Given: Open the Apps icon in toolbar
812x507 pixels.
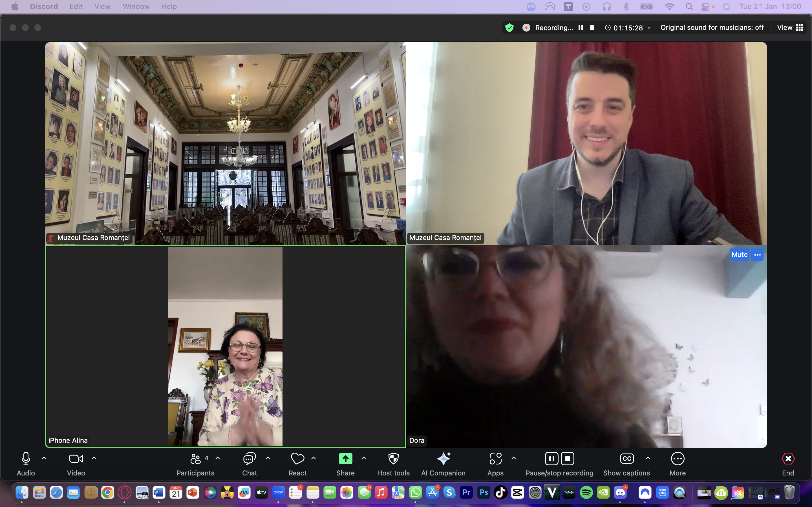Looking at the screenshot, I should 495,459.
